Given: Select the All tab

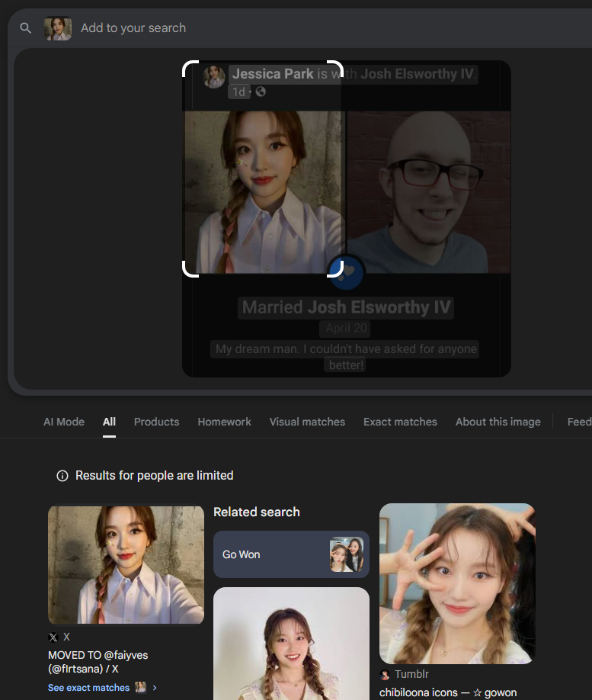Looking at the screenshot, I should click(109, 422).
